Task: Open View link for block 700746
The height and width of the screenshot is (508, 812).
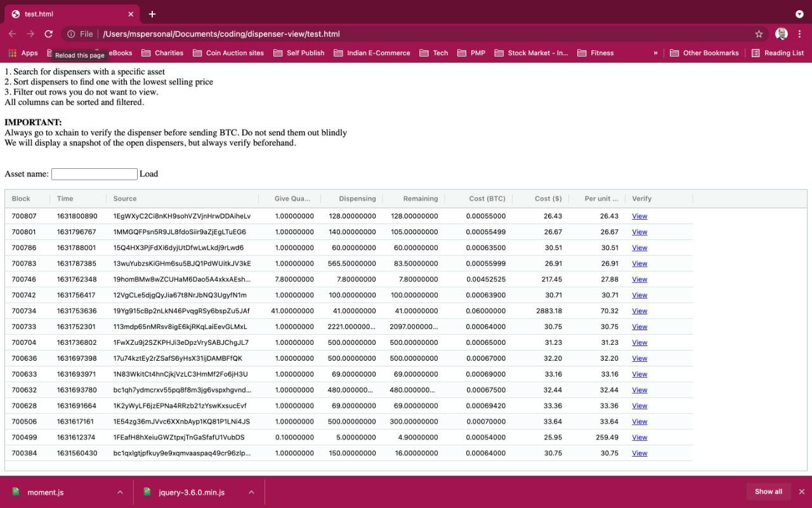Action: point(639,279)
